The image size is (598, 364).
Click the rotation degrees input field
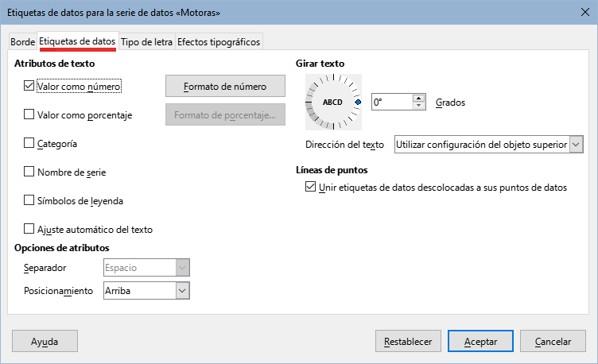pos(391,103)
